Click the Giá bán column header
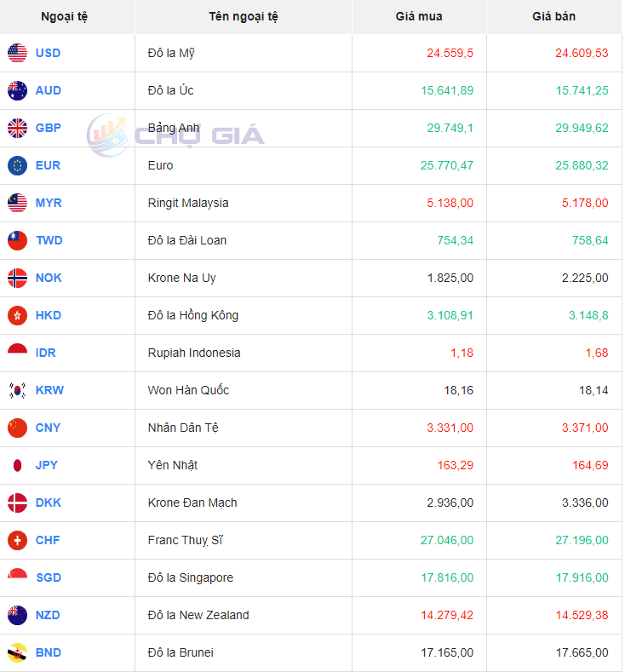The height and width of the screenshot is (672, 625). [x=554, y=16]
